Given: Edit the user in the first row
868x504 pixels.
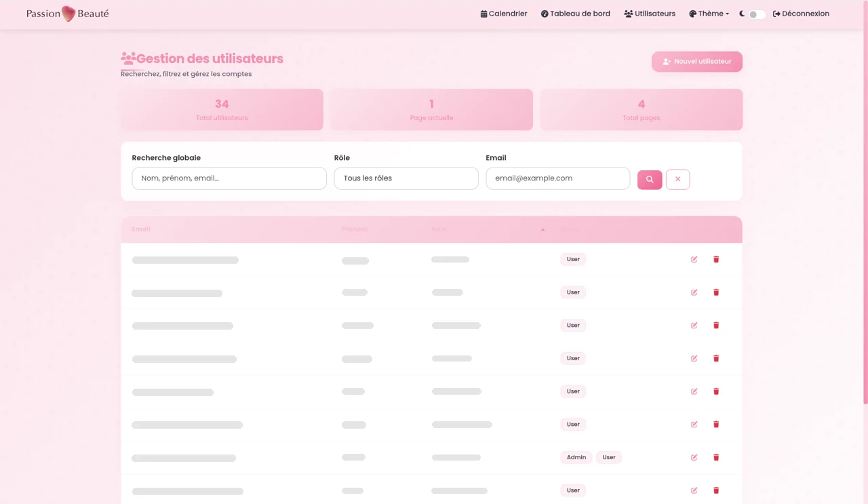Looking at the screenshot, I should point(694,259).
